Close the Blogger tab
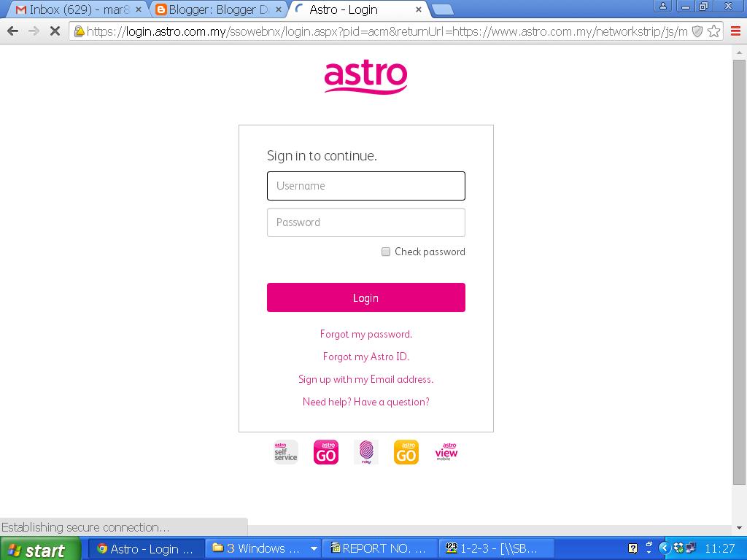747x560 pixels. [x=279, y=9]
